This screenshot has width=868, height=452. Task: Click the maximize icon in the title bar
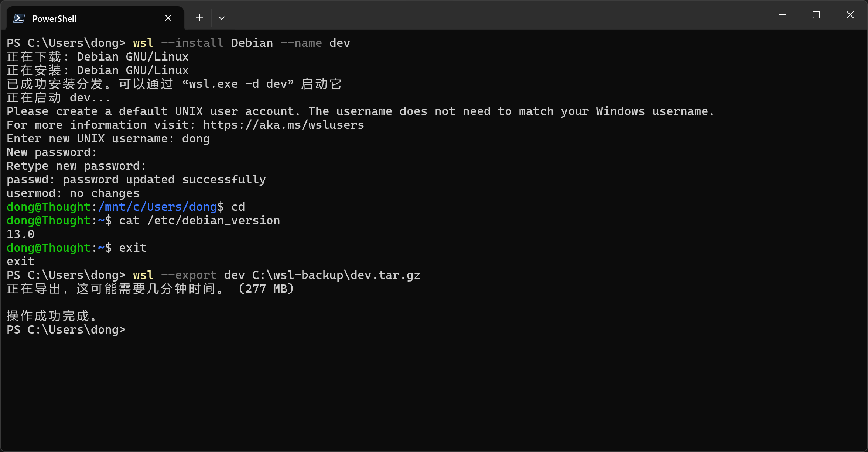[816, 15]
